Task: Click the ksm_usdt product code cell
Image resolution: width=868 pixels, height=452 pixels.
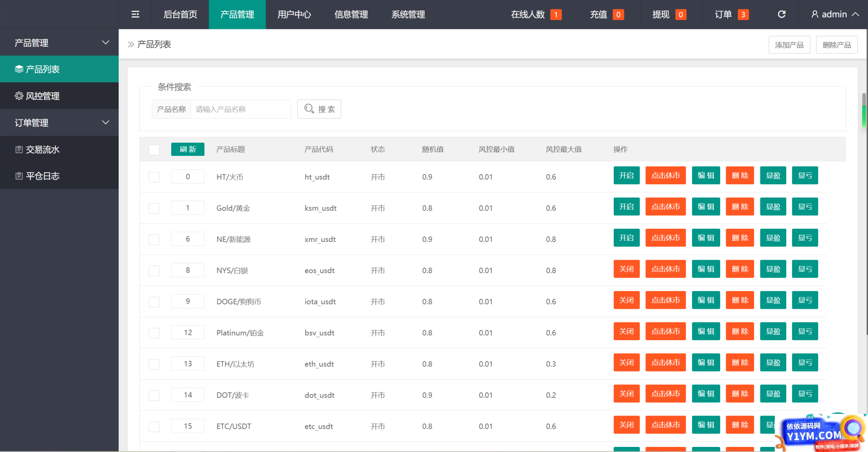Action: point(320,208)
